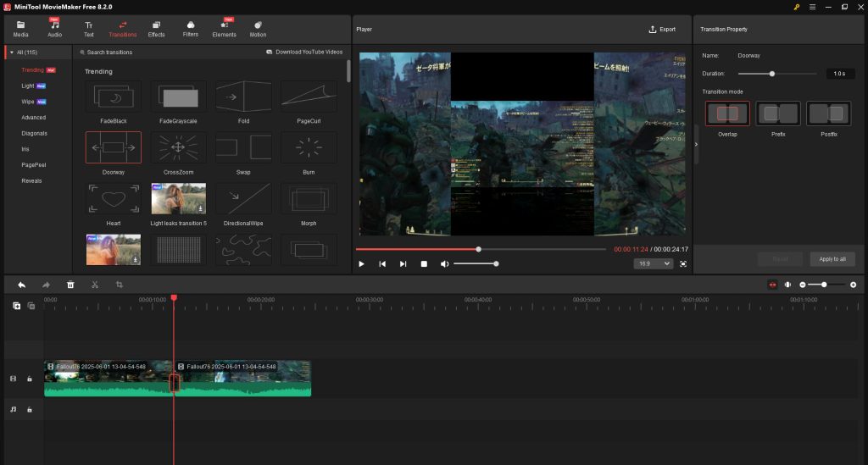Jump to previous frame
This screenshot has width=868, height=465.
[382, 263]
